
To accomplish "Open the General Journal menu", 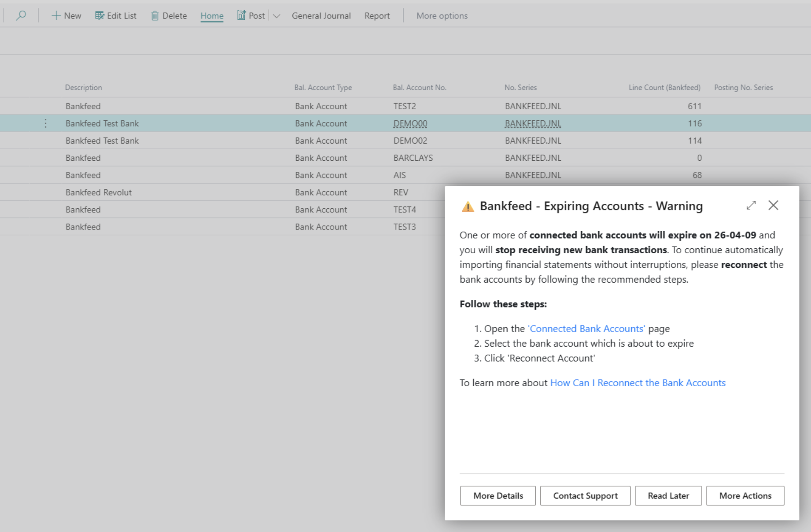I will click(x=321, y=16).
